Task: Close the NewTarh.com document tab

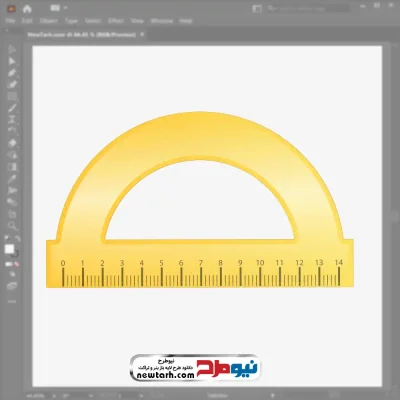Action: (x=142, y=34)
